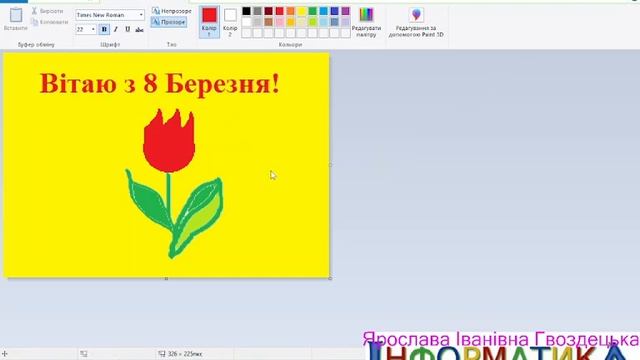Click the selection size icon in the status bar
This screenshot has height=360, width=640.
click(84, 354)
